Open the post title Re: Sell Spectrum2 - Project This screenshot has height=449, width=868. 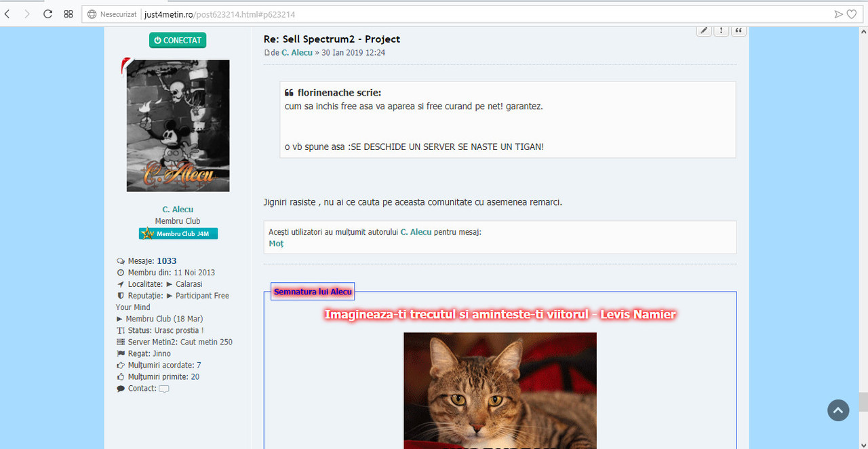point(332,39)
